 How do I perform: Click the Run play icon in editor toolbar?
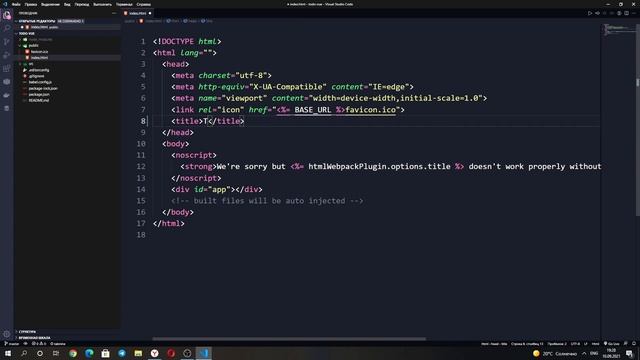[590, 13]
